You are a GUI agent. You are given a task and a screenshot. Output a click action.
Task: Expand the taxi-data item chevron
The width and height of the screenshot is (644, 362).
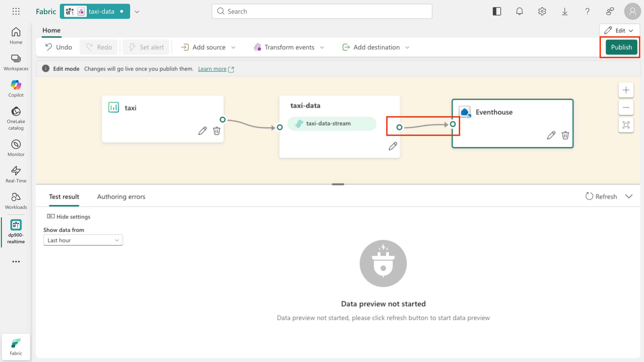(x=137, y=12)
